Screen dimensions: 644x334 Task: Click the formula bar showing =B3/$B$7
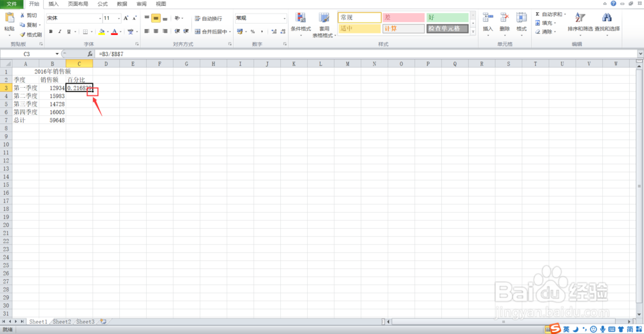point(367,54)
